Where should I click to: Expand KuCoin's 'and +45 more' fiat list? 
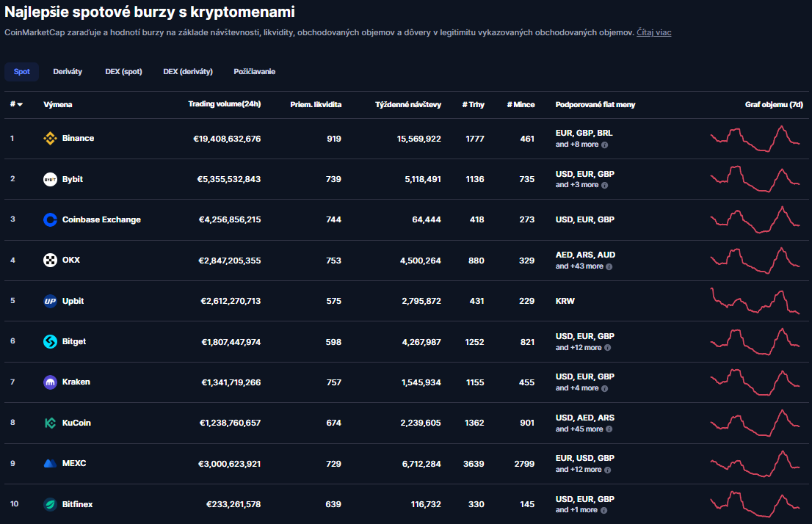(579, 429)
